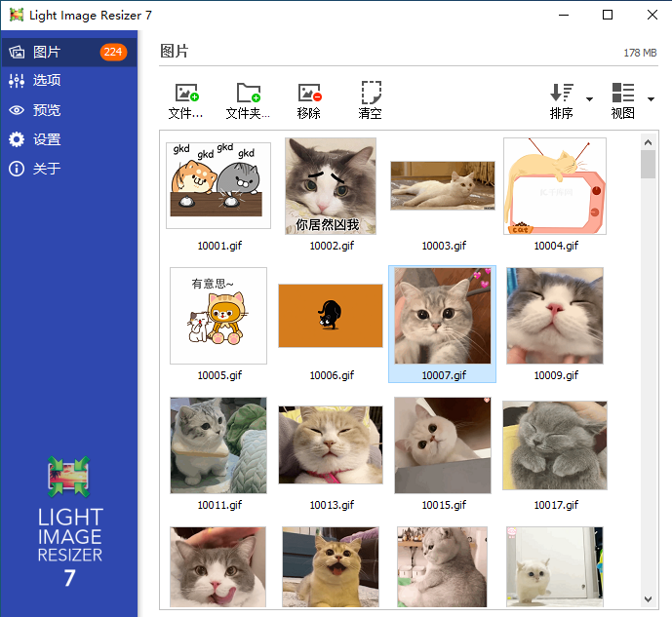The image size is (672, 617).
Task: Select thumbnail 10003.gif lying white cat
Action: [x=443, y=185]
